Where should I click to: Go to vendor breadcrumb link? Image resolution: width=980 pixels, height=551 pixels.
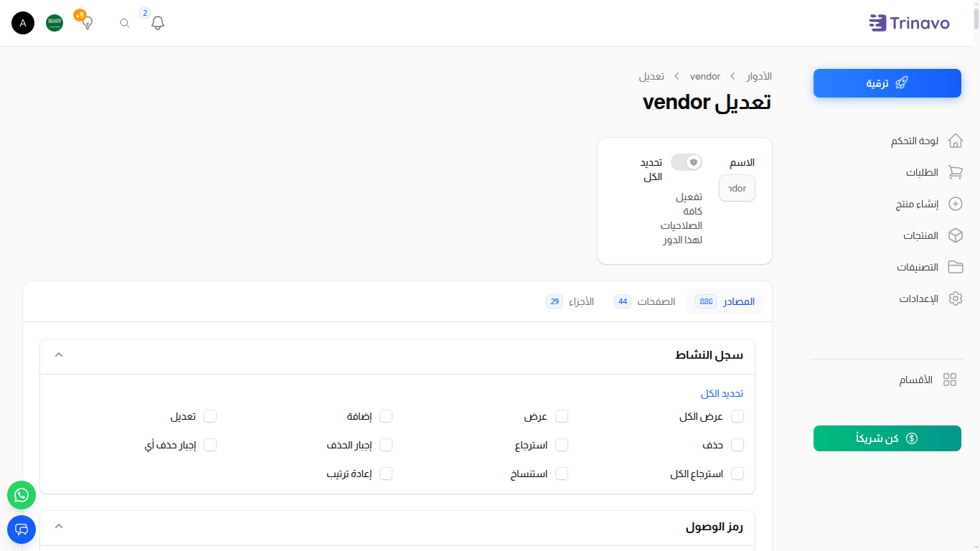coord(705,76)
